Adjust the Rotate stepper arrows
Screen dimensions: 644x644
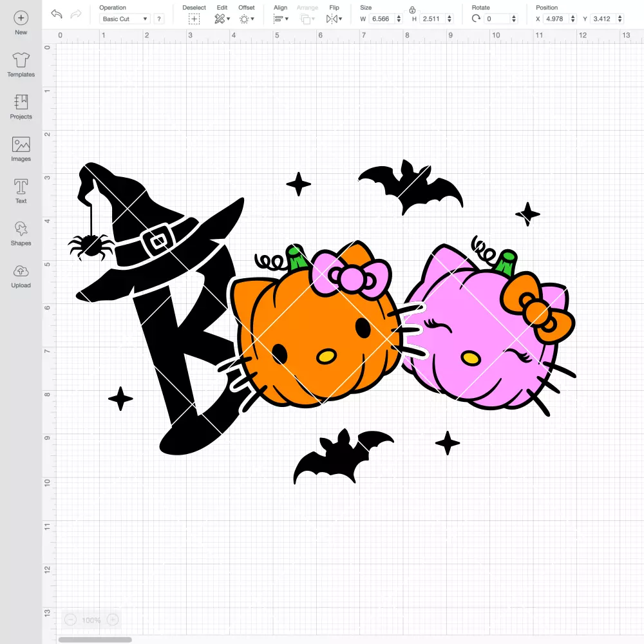(514, 19)
